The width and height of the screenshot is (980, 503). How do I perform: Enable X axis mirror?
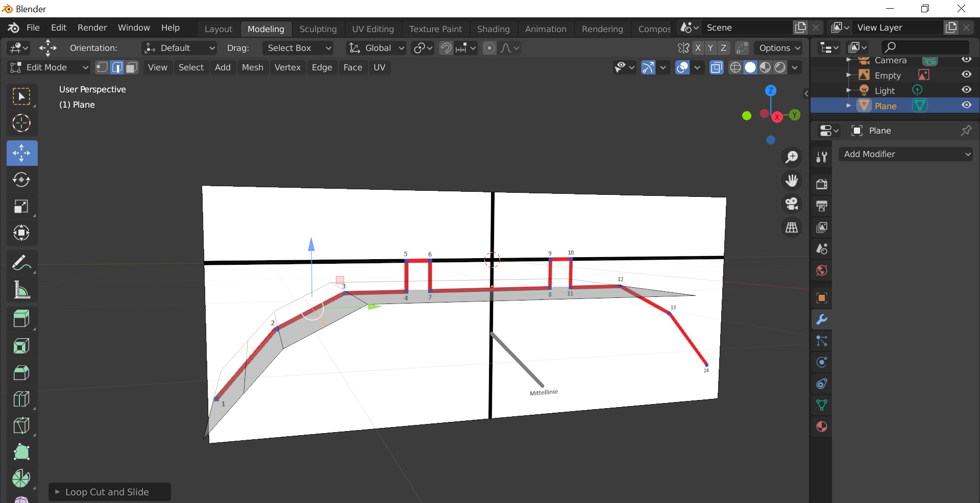(x=698, y=48)
